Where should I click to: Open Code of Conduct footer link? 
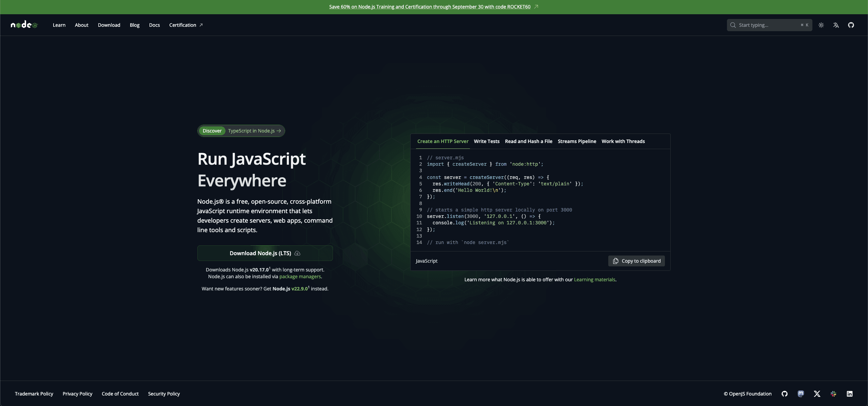(120, 394)
